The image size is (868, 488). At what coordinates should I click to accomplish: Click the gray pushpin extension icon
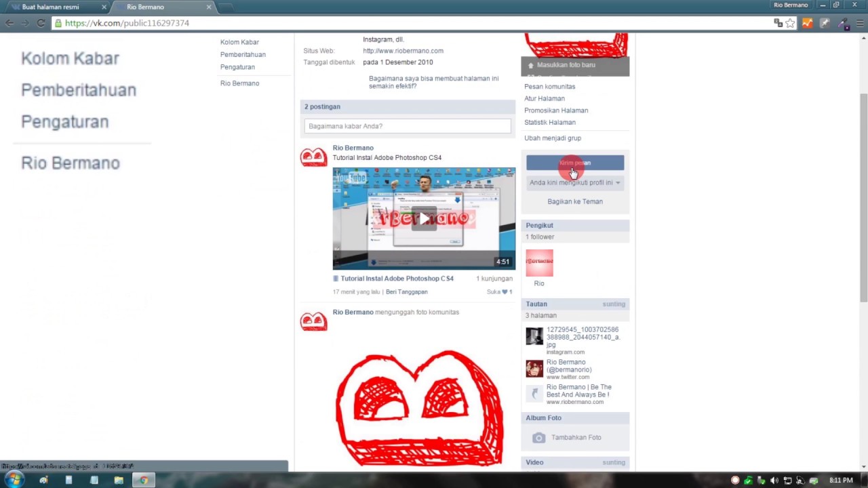pyautogui.click(x=825, y=23)
